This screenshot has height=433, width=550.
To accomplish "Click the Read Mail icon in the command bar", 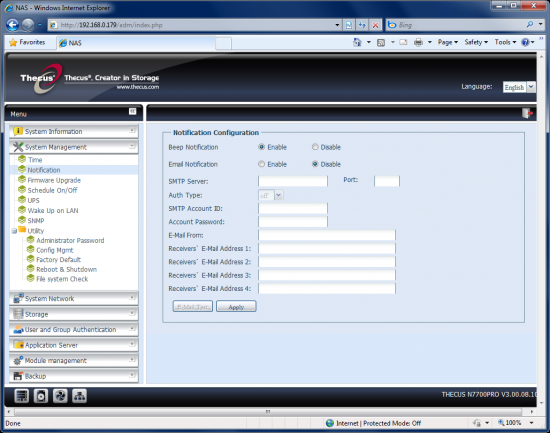I will pyautogui.click(x=403, y=42).
